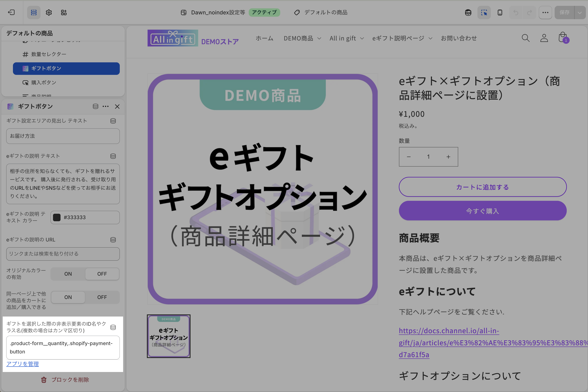Click the theme layout icon beside Dawn_noindex
The width and height of the screenshot is (588, 392).
coord(184,13)
